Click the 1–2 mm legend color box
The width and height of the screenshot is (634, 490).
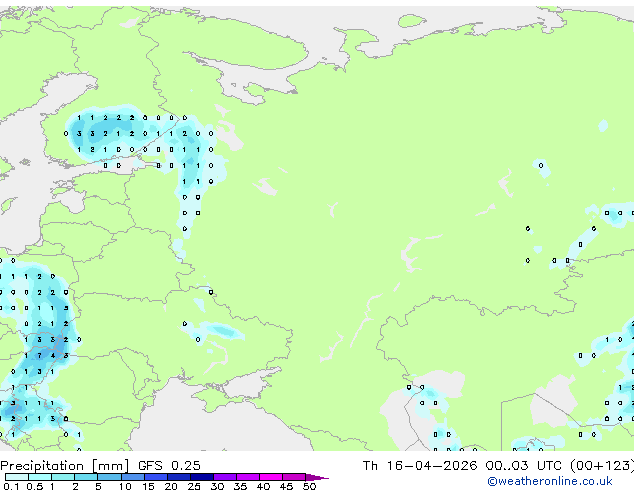pos(63,477)
